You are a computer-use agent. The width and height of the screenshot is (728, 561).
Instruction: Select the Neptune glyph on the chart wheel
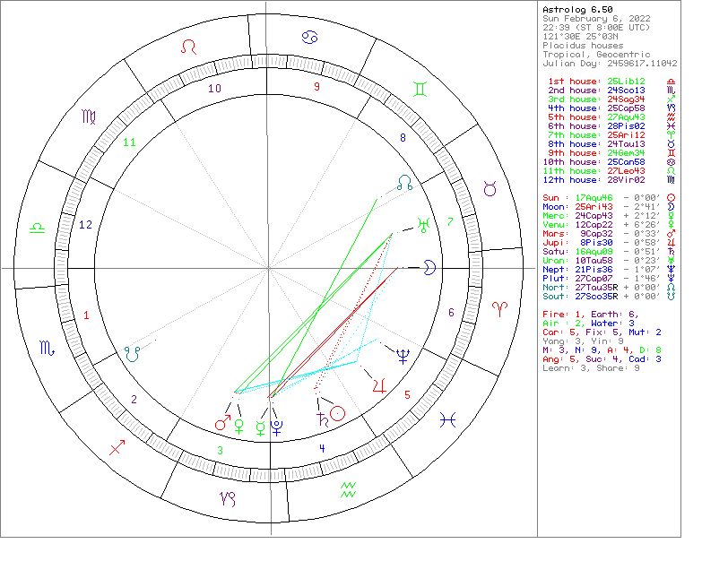[403, 357]
